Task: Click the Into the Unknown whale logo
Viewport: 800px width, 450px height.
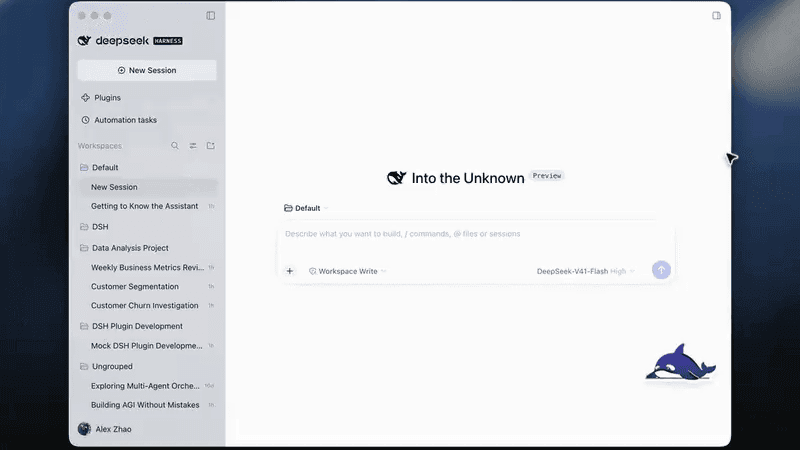Action: [396, 178]
